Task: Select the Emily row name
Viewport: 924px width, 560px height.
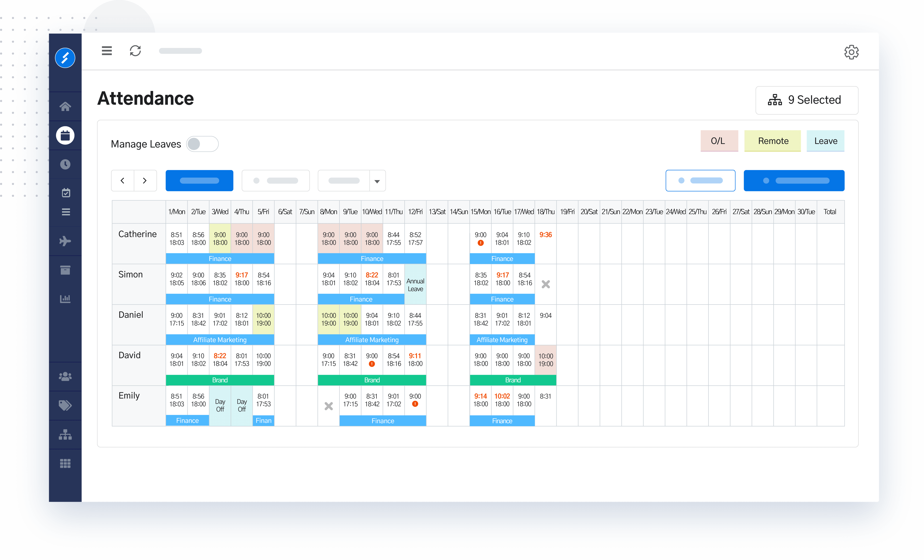Action: coord(129,396)
